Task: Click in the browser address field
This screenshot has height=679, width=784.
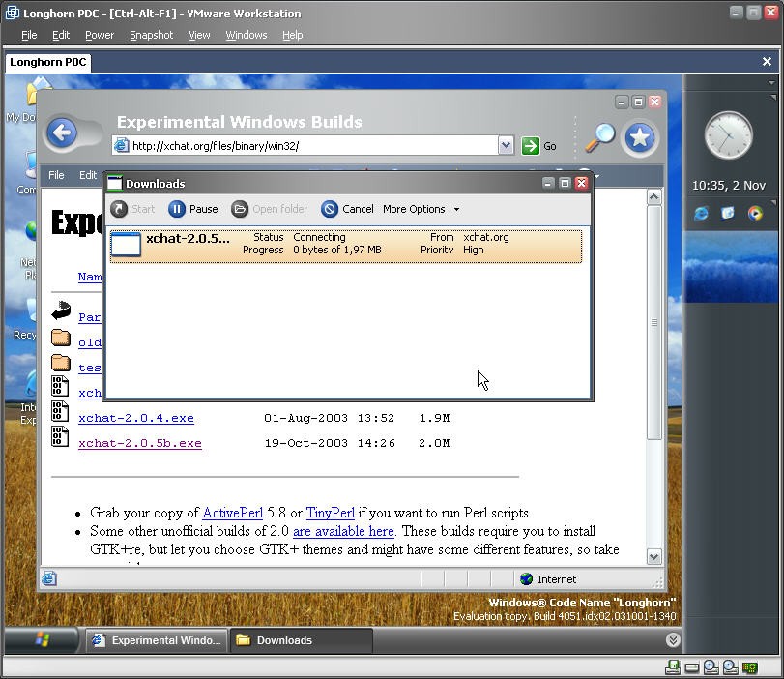Action: point(309,146)
